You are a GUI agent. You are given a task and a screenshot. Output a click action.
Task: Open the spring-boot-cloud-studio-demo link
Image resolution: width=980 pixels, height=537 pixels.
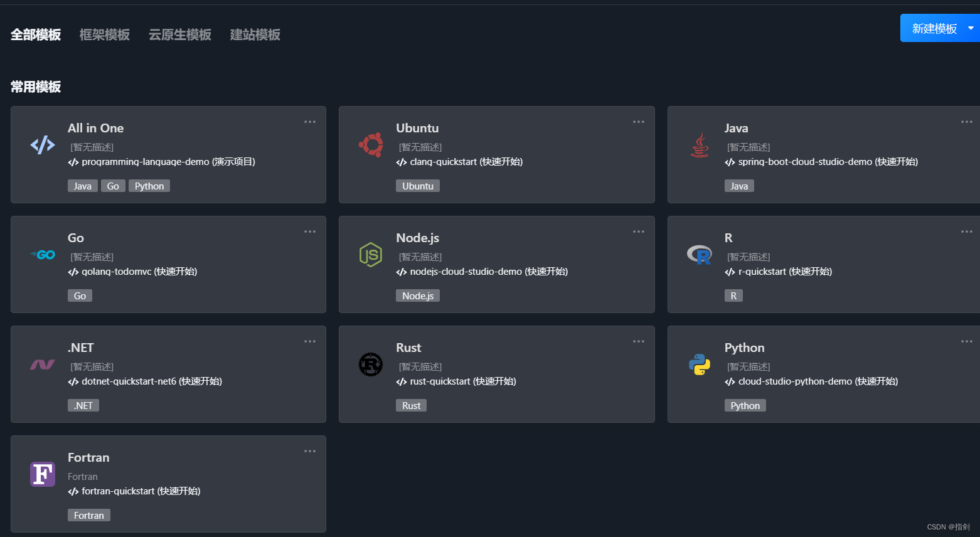[821, 162]
